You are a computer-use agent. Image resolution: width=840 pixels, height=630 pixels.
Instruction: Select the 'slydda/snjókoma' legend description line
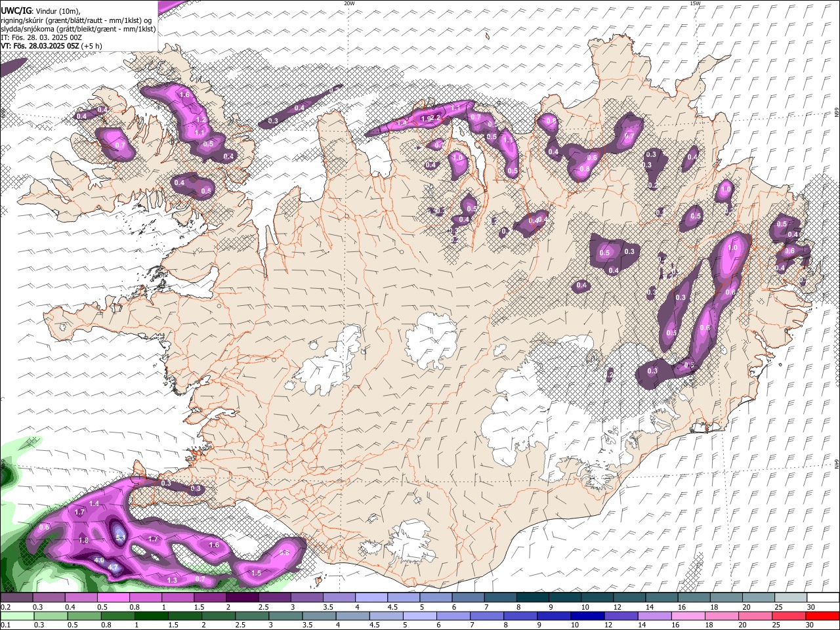pos(78,29)
